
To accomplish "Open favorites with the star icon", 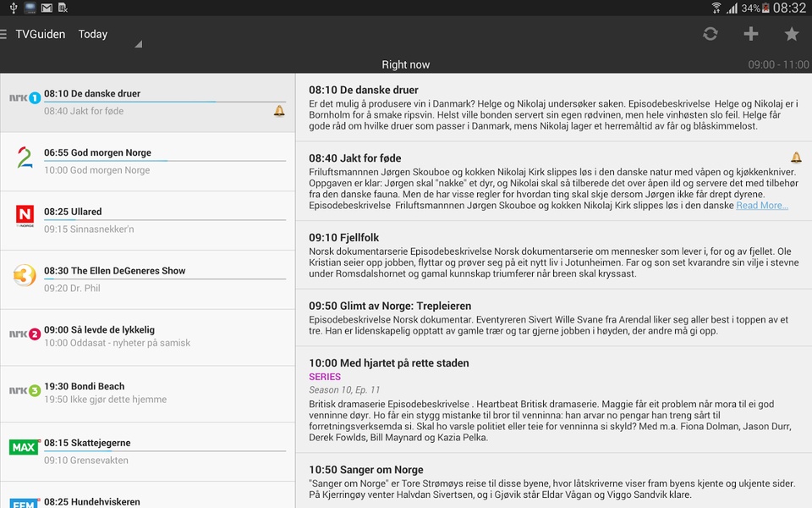I will [792, 34].
